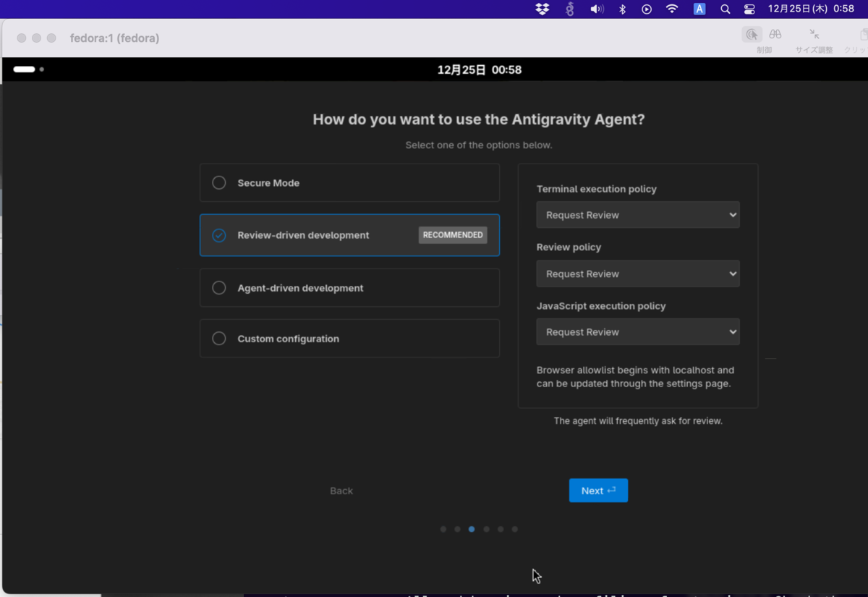Click the JavaScript execution policy label
The height and width of the screenshot is (597, 868).
click(x=601, y=306)
